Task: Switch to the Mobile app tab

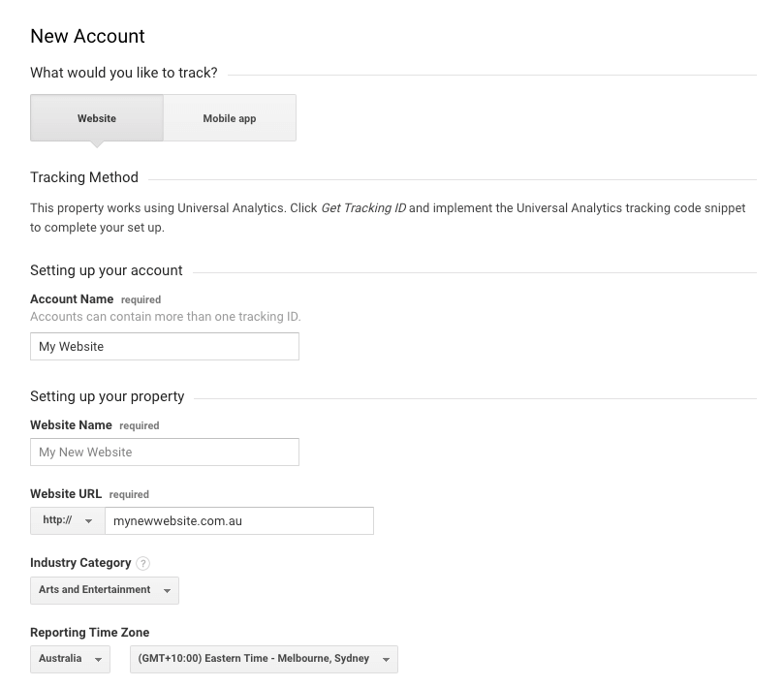Action: pos(229,117)
